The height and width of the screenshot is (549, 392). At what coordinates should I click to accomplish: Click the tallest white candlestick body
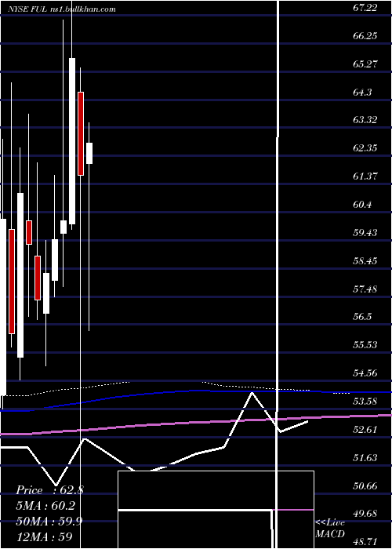[72, 141]
